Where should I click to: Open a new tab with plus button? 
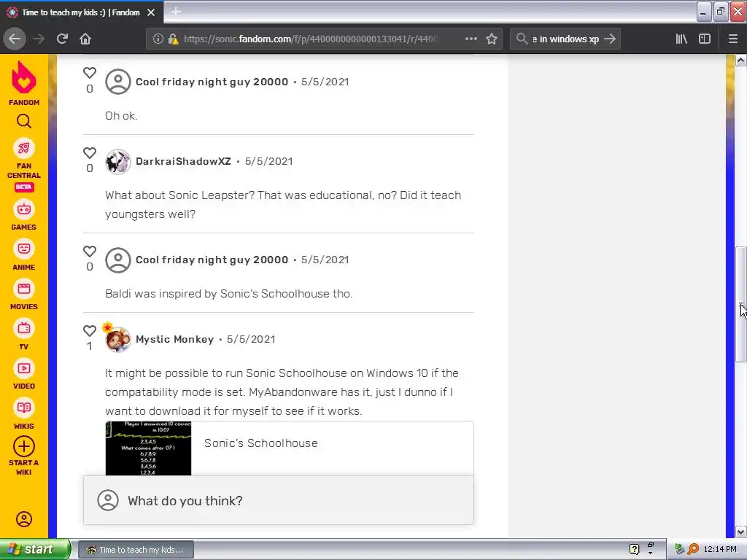[x=176, y=12]
